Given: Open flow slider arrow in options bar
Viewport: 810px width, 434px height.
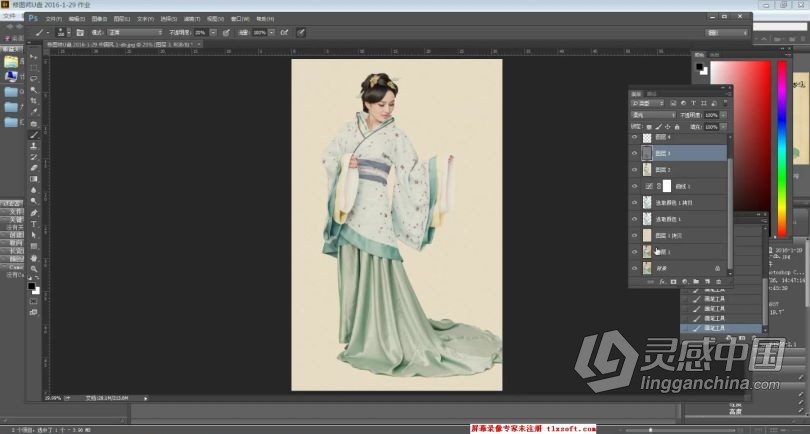Looking at the screenshot, I should pos(272,33).
